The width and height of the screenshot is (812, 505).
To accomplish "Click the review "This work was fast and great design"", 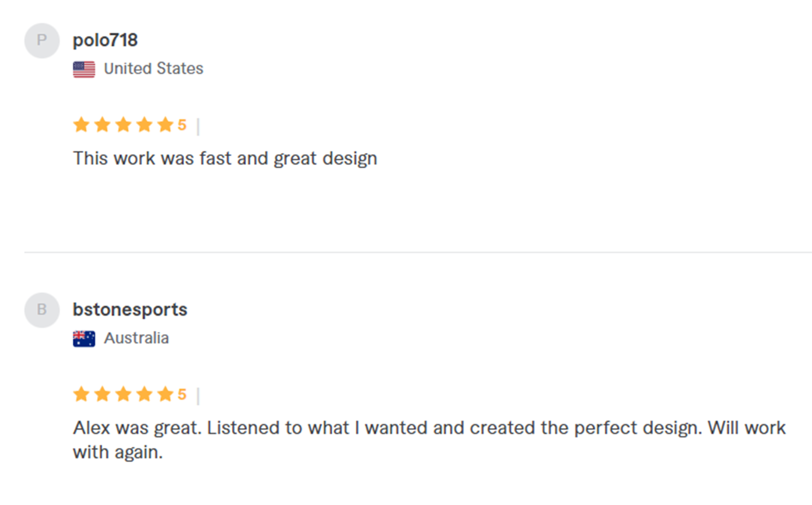I will pos(225,158).
